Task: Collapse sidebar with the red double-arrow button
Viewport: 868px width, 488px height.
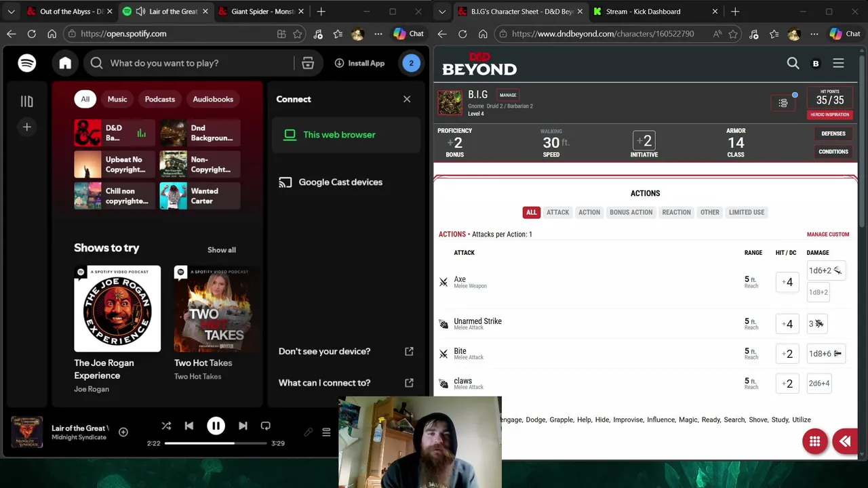Action: 845,442
